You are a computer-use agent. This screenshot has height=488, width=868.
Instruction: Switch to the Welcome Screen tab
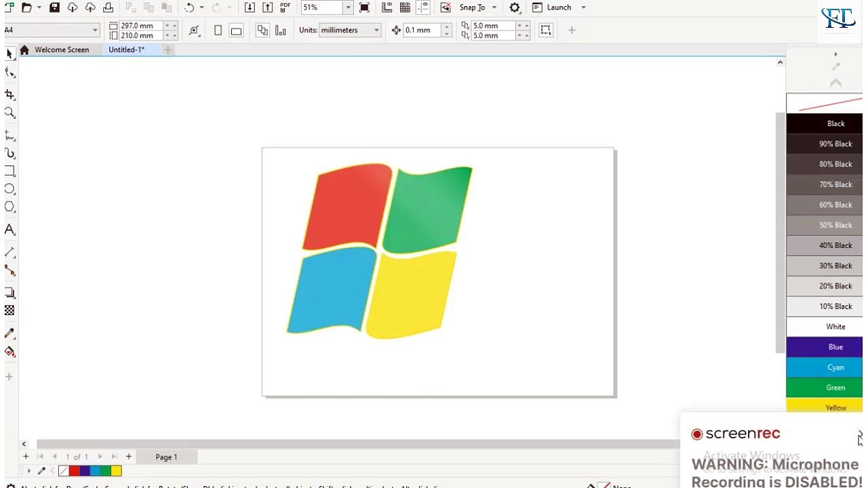(62, 49)
